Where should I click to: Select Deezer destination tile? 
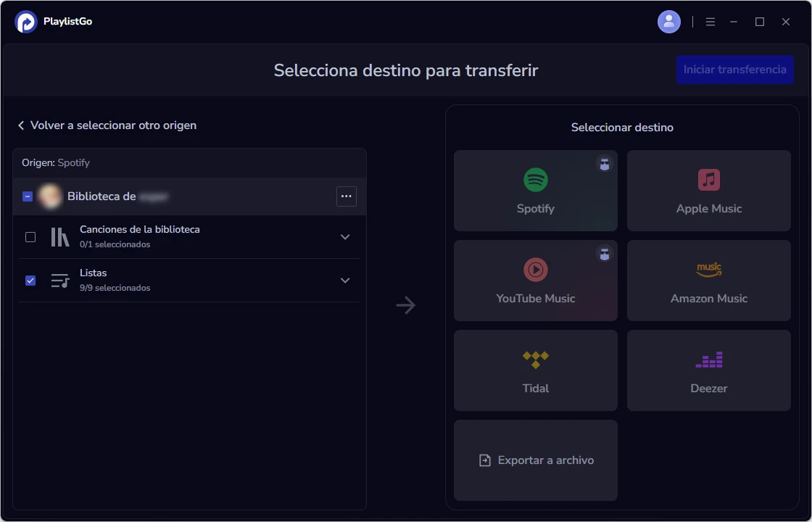(x=708, y=370)
